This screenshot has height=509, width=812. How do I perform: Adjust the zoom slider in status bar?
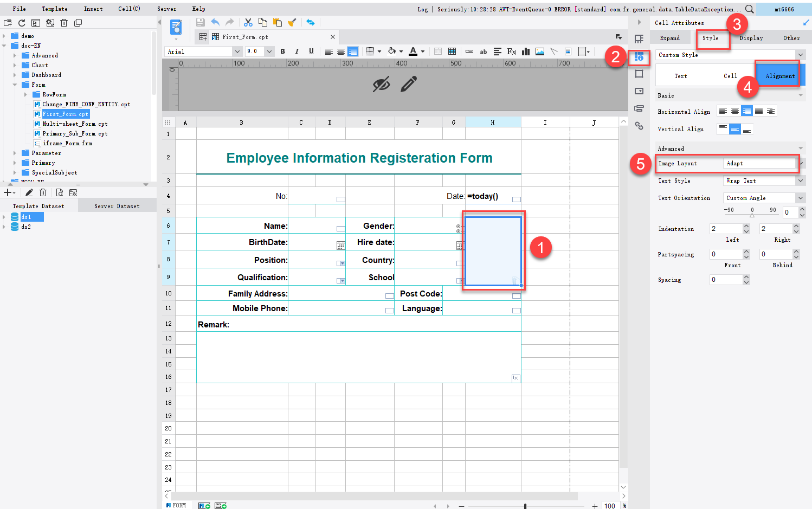[x=525, y=506]
